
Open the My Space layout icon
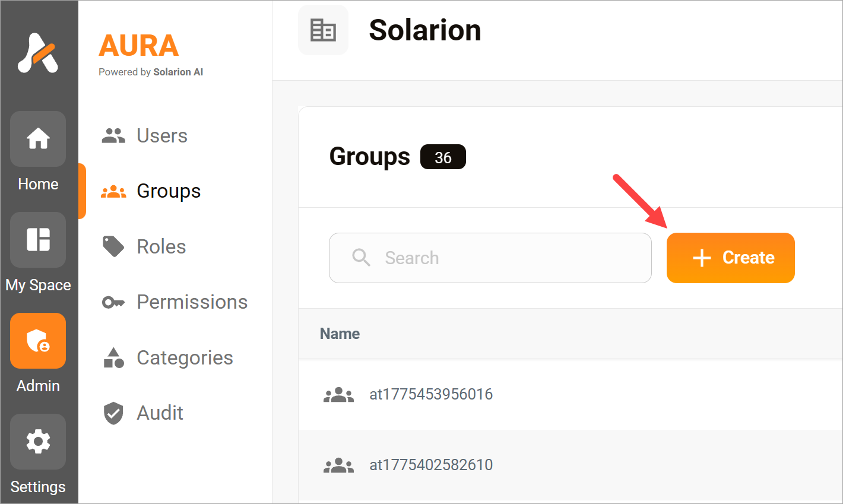38,240
